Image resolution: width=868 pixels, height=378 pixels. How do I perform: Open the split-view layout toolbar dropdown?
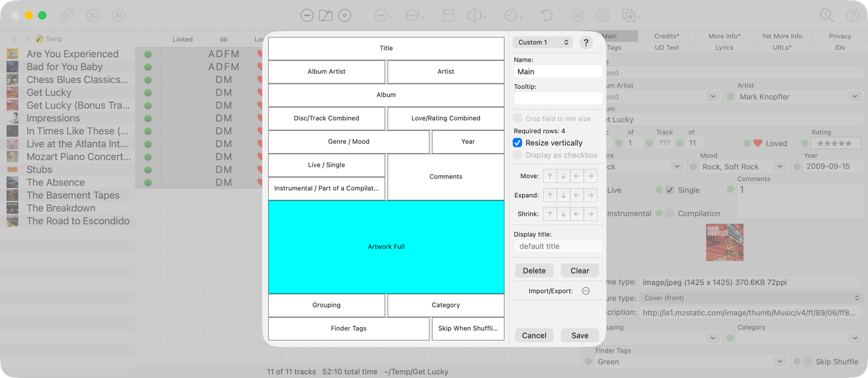477,16
